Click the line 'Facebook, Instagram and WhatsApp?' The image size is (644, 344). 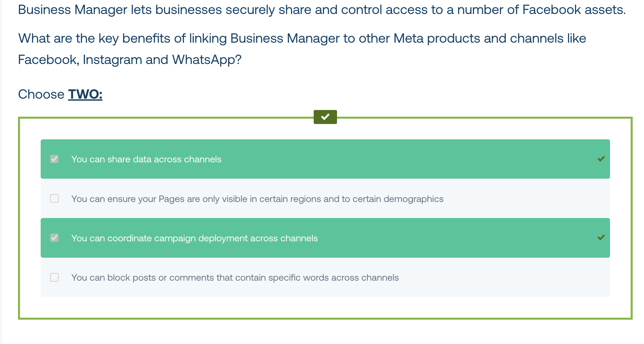130,60
